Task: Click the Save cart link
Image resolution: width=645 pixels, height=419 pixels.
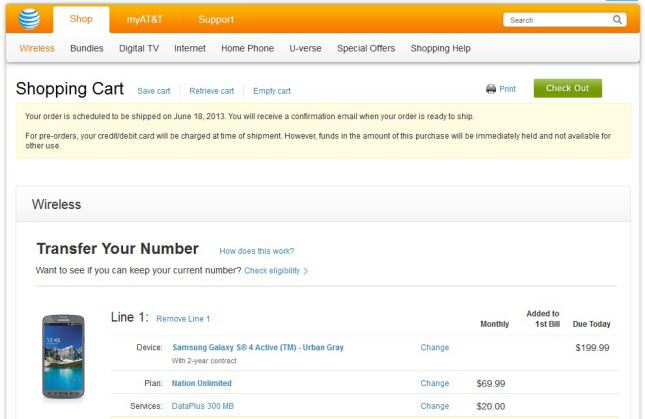Action: click(x=153, y=91)
